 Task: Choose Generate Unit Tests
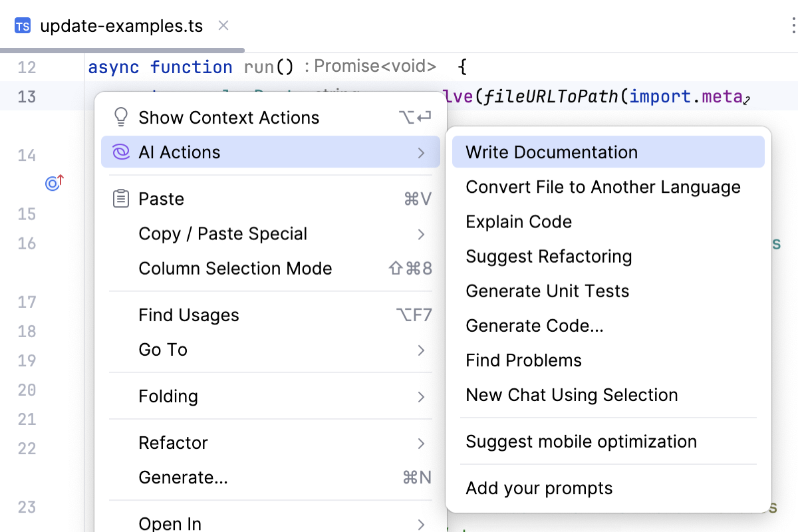tap(547, 291)
